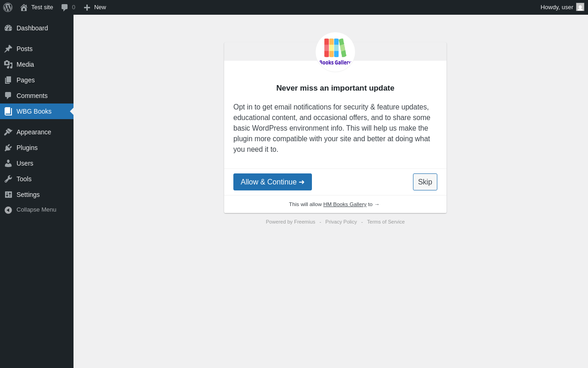This screenshot has height=368, width=588.
Task: Click the Dashboard gauge icon
Action: coord(8,28)
